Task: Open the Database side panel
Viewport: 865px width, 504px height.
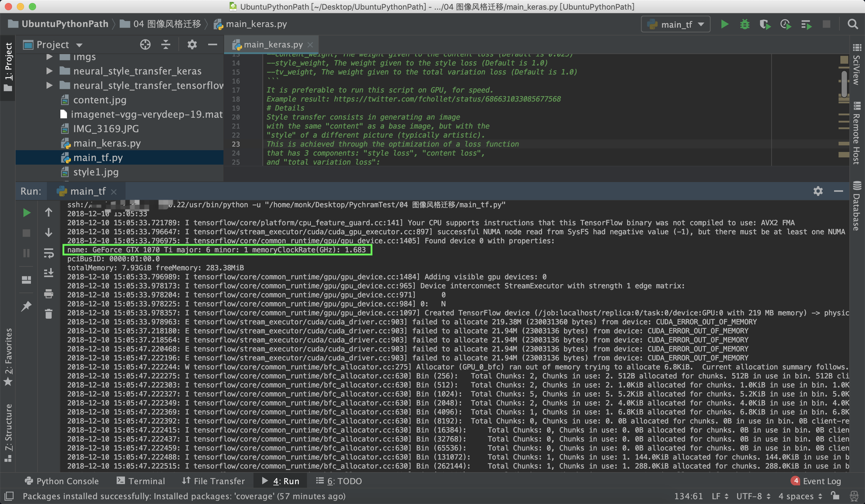Action: point(857,206)
